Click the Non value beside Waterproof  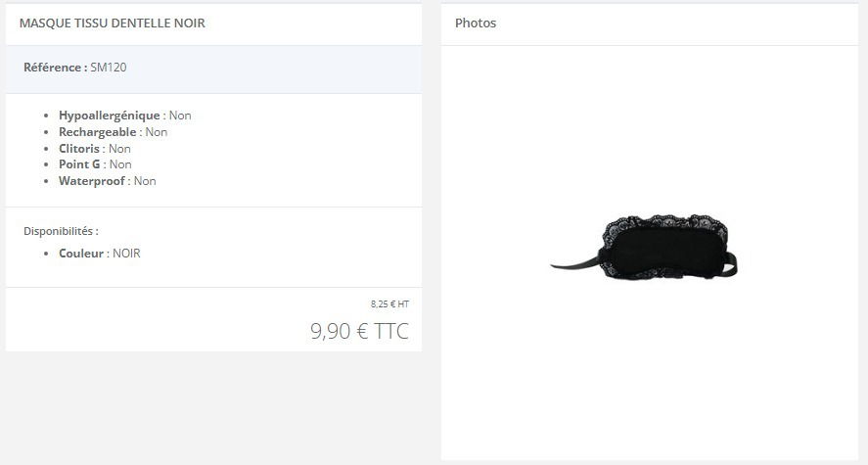[x=145, y=181]
